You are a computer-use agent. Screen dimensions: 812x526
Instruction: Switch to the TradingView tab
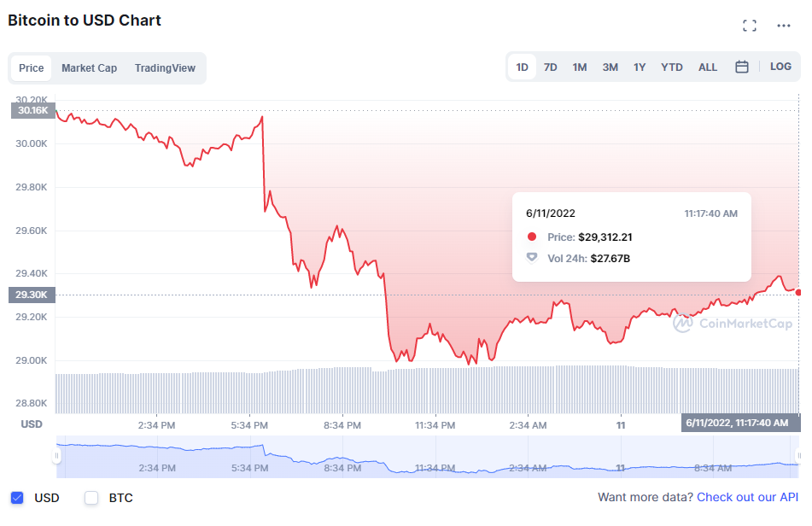pyautogui.click(x=165, y=67)
